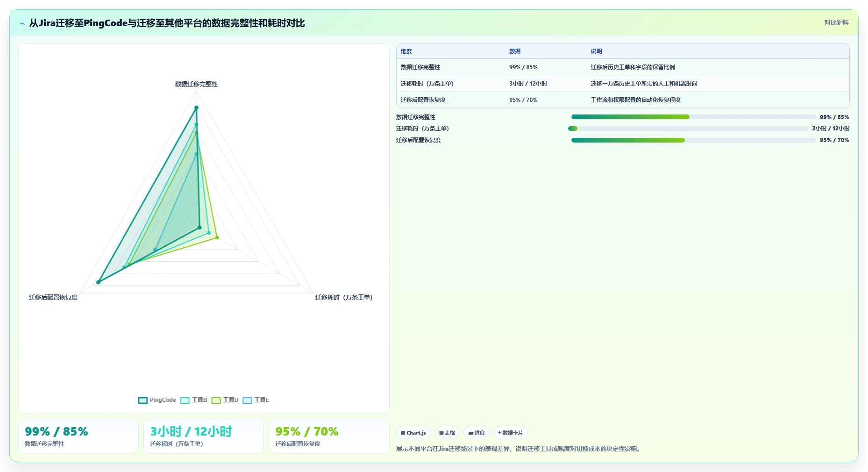Toggle the 工具E legend entry
The height and width of the screenshot is (472, 868).
point(256,400)
